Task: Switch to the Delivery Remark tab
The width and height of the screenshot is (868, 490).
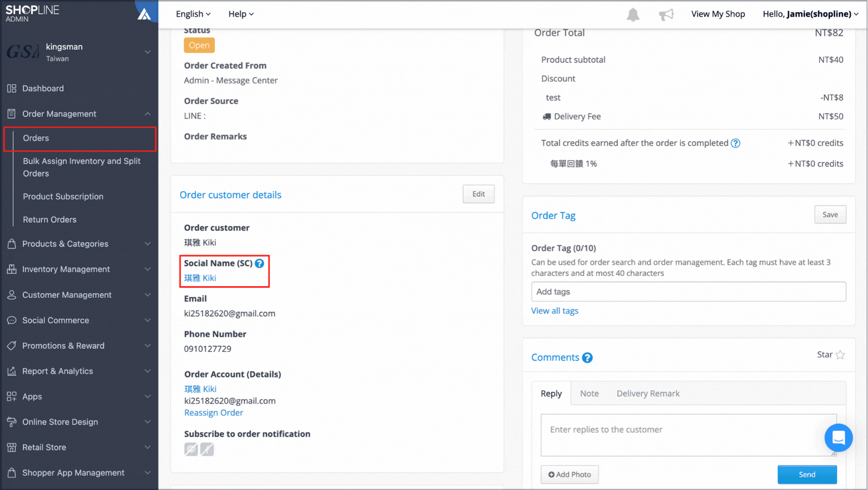Action: pos(648,393)
